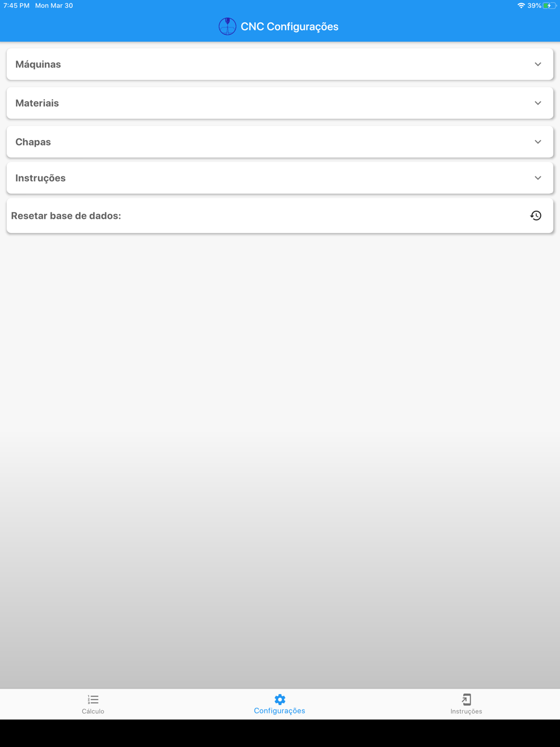Expand the Chapas chevron arrow
The height and width of the screenshot is (747, 560).
tap(538, 142)
